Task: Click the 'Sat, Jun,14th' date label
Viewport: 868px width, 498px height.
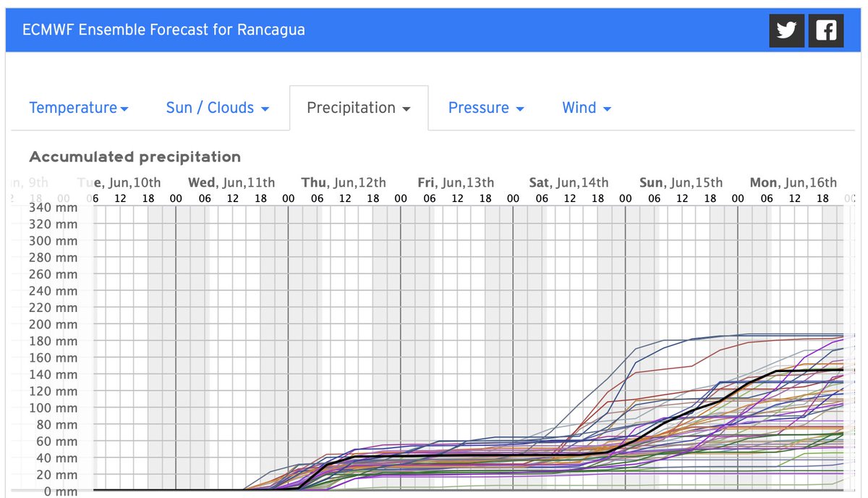Action: click(x=569, y=182)
